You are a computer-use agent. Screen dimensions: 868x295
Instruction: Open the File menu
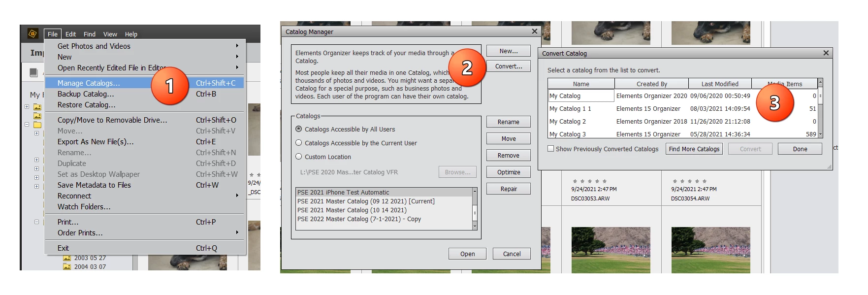point(53,34)
